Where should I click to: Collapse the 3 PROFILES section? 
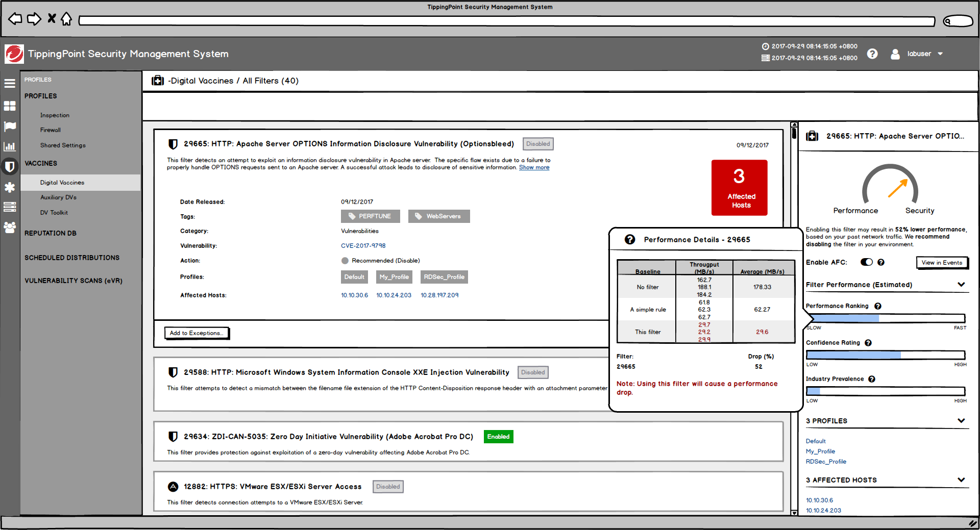coord(962,421)
